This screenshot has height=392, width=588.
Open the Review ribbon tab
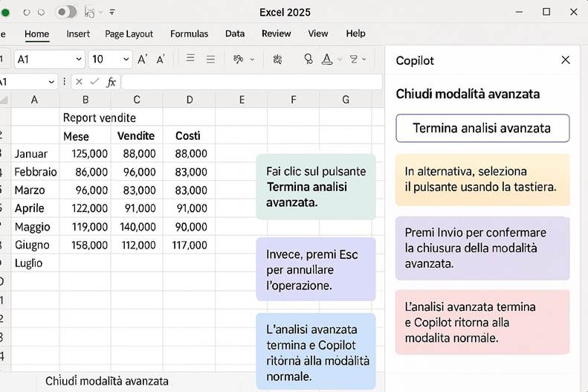point(277,33)
